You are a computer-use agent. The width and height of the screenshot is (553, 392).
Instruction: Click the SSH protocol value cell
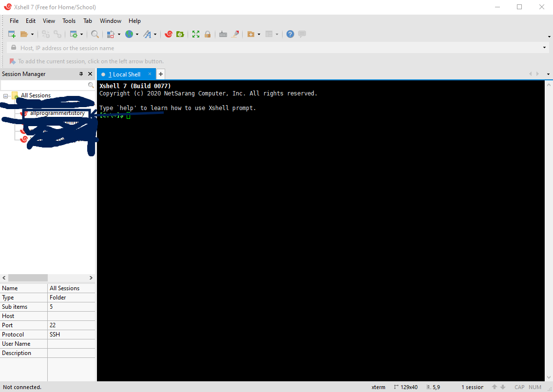pos(71,334)
